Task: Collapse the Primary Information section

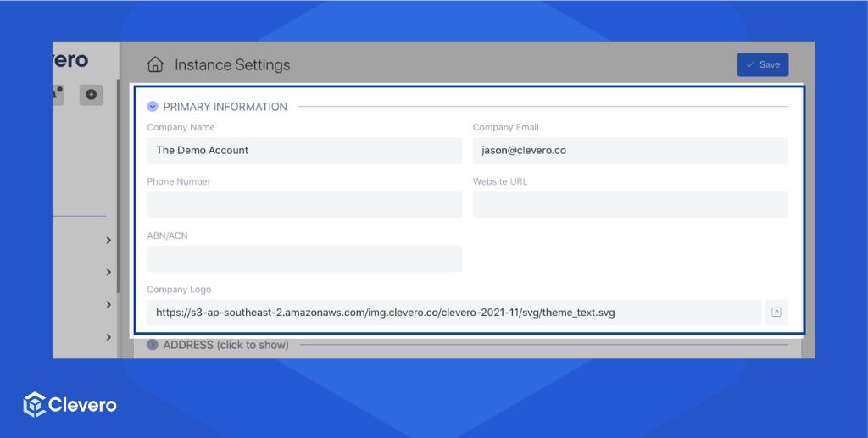Action: coord(153,106)
